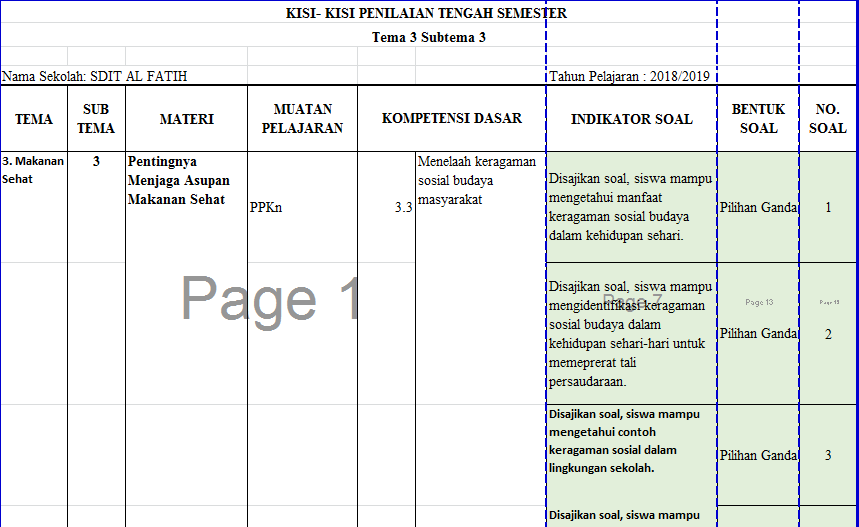Select the '3.3' competency number cell
Screen dimensions: 859x527
coord(387,207)
